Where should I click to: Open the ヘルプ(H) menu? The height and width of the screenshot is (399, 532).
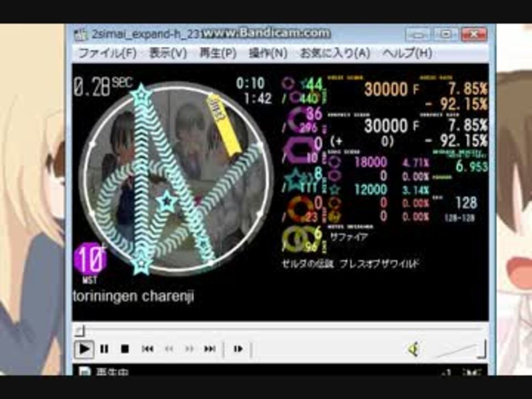[407, 53]
